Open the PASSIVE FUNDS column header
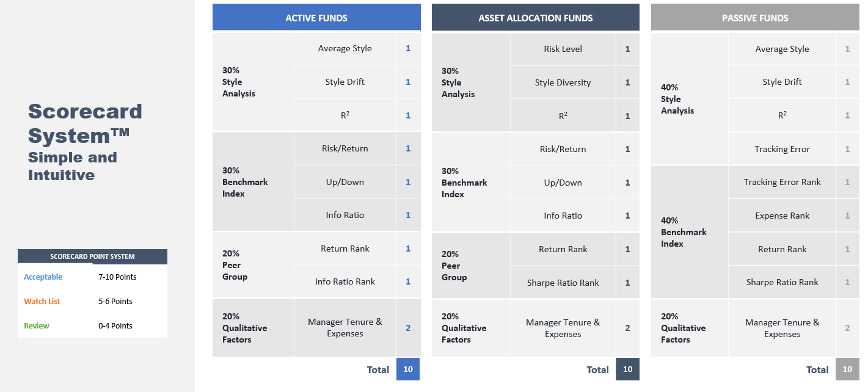Image resolution: width=868 pixels, height=392 pixels. [x=755, y=18]
